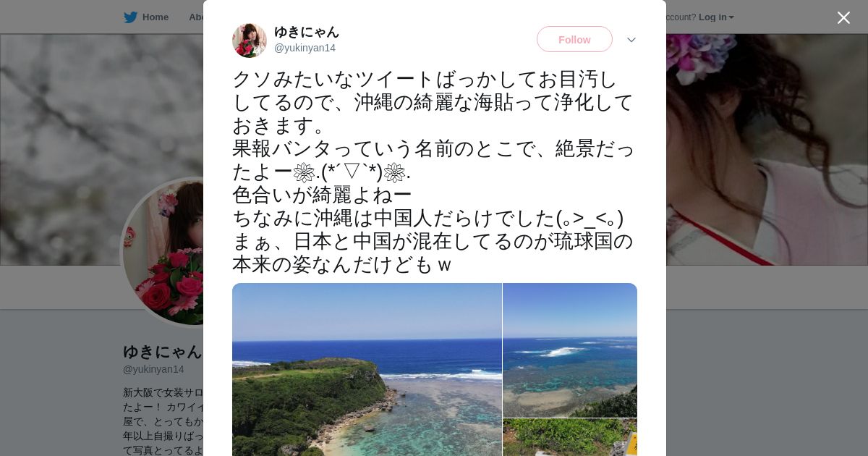Follow the user yukinyan14

pos(574,39)
